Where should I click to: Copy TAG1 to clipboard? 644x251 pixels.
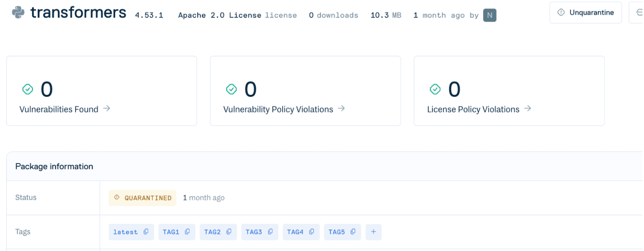click(x=187, y=232)
